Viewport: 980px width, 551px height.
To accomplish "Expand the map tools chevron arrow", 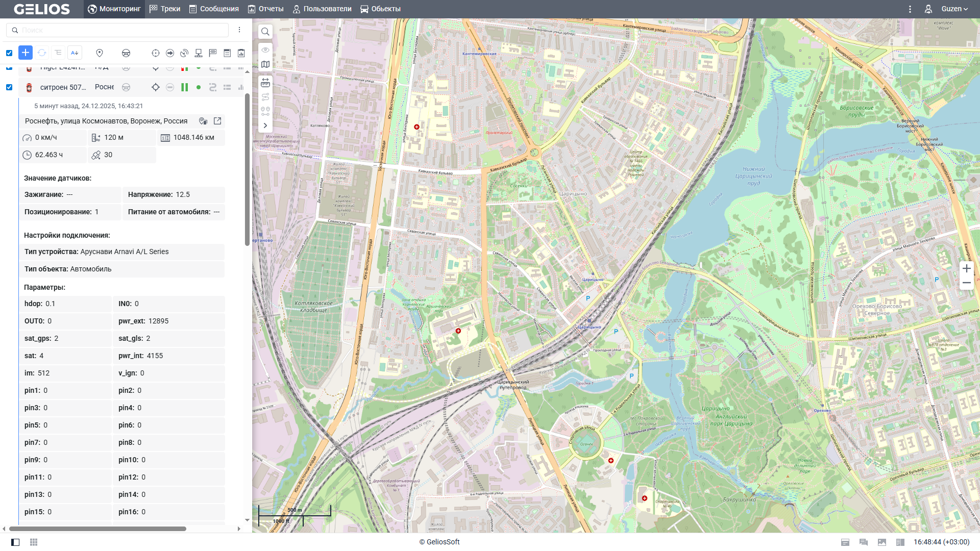I will (x=265, y=126).
